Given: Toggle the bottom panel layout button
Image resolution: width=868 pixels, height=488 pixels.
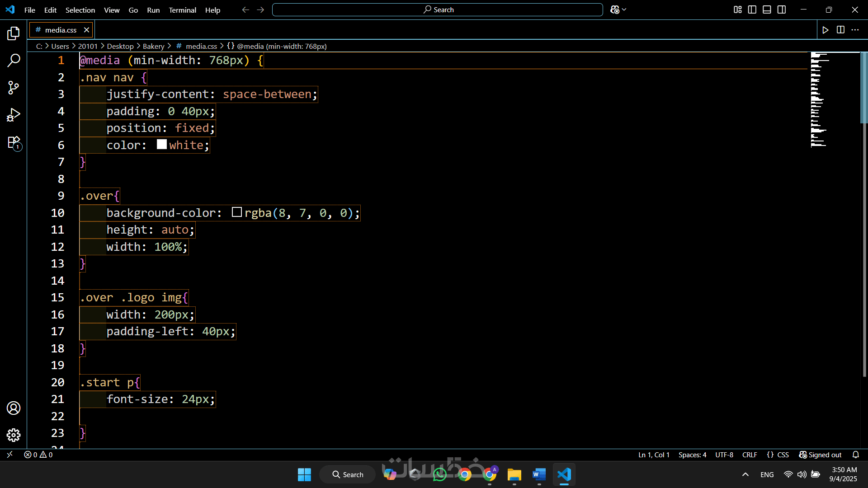Looking at the screenshot, I should tap(767, 9).
